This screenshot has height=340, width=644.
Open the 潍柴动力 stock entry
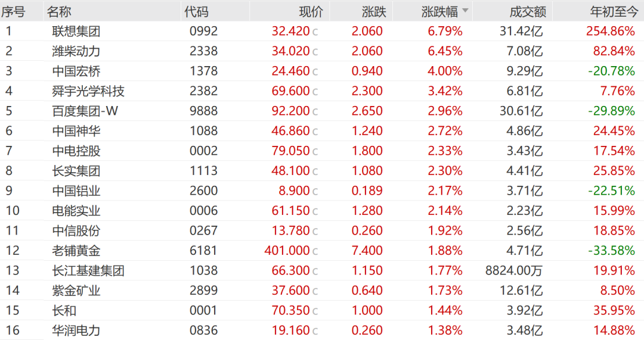click(x=322, y=51)
